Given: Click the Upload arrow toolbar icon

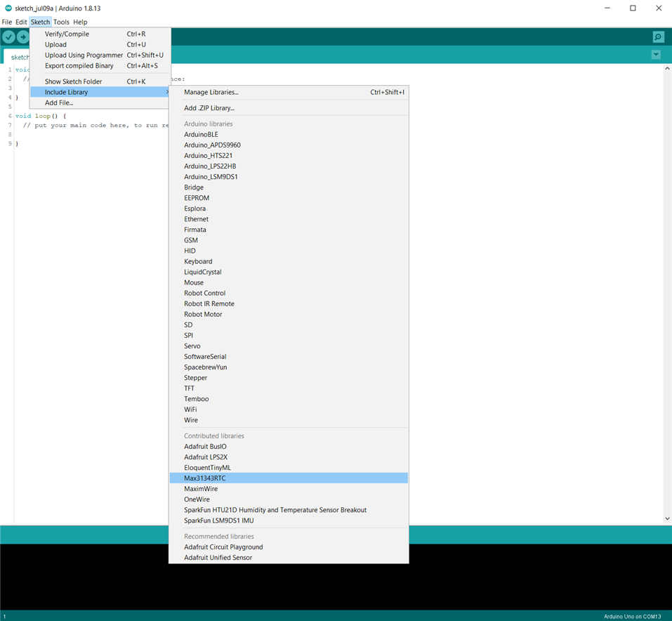Looking at the screenshot, I should tap(23, 37).
